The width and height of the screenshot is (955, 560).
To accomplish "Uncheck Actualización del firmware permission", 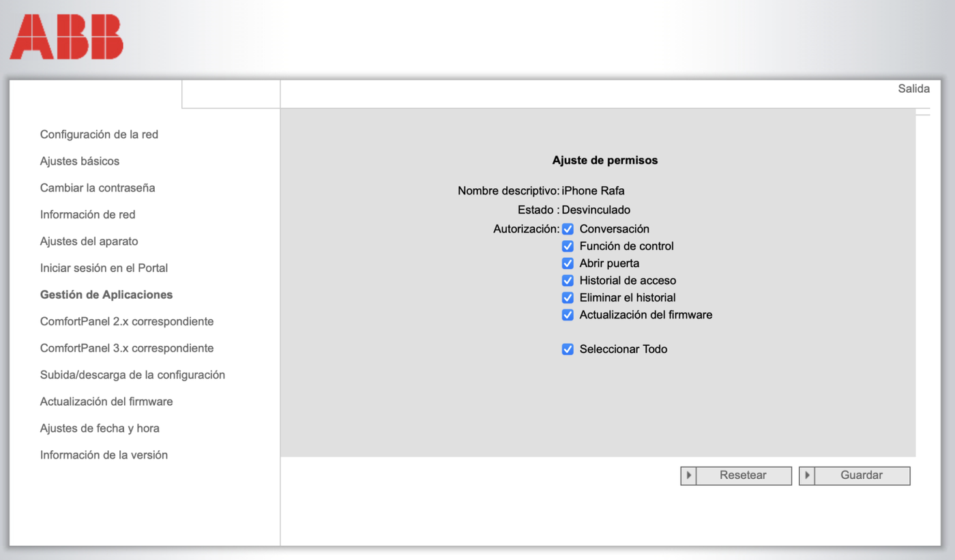I will [568, 315].
